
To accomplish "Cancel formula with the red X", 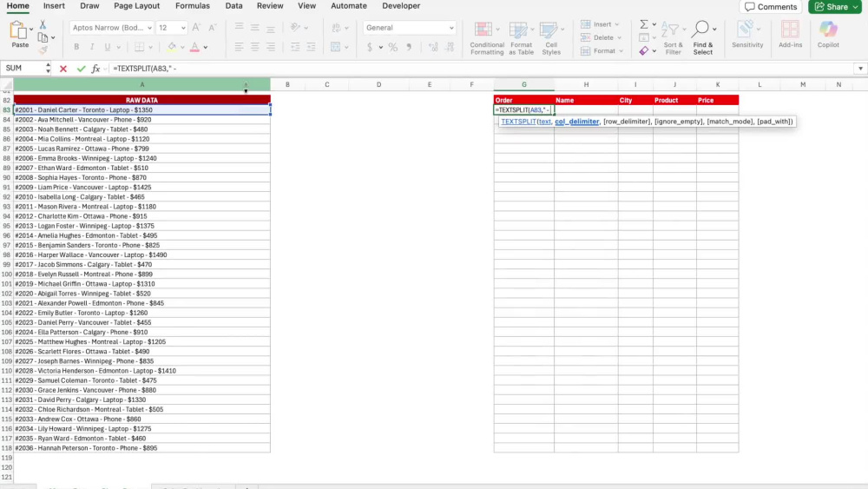I will point(63,69).
